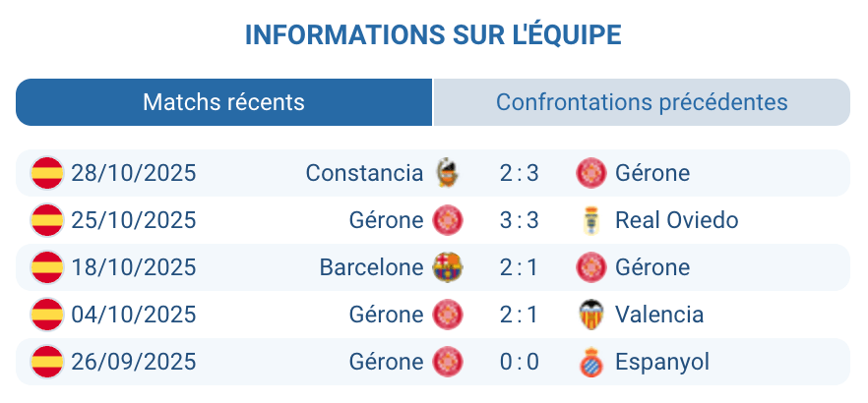Click the Valencia club crest icon

[x=590, y=315]
